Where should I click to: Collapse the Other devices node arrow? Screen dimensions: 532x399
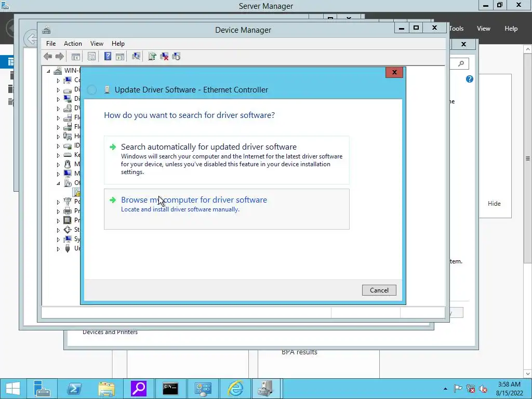click(x=58, y=183)
